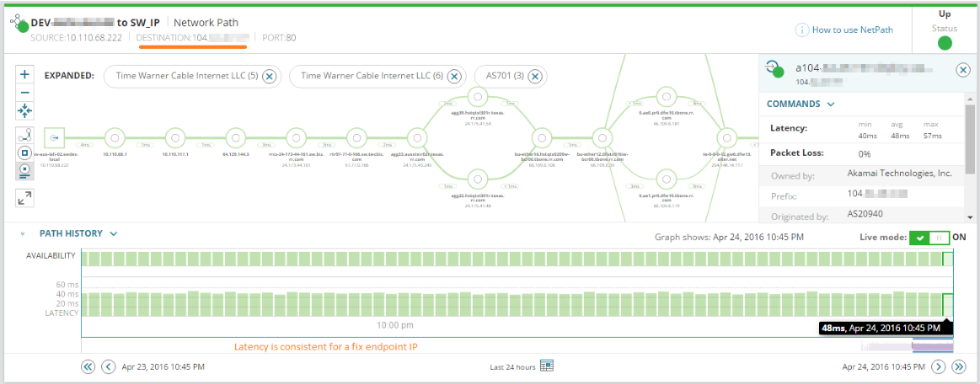Expand the COMMANDS dropdown
Viewport: 980px width, 384px height.
pos(800,104)
